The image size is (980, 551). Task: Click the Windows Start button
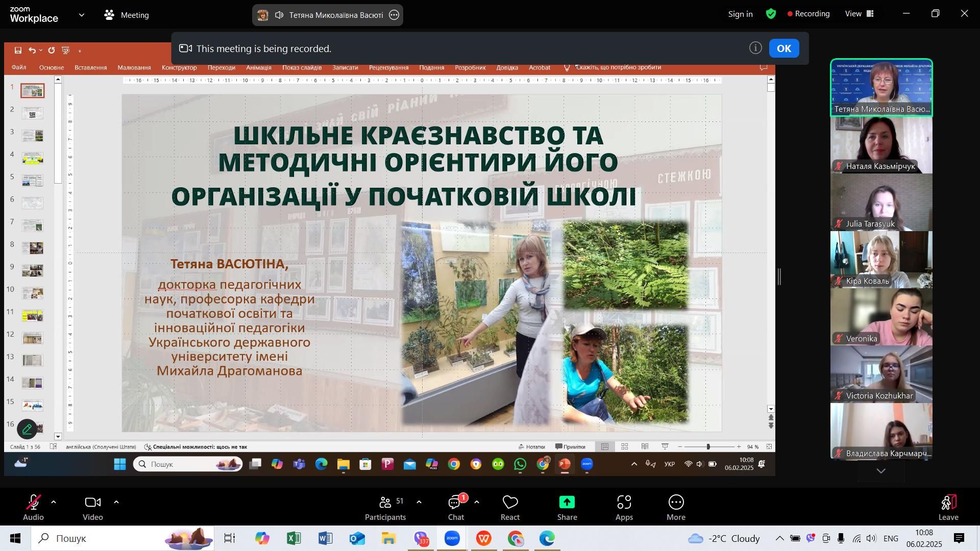[15, 539]
